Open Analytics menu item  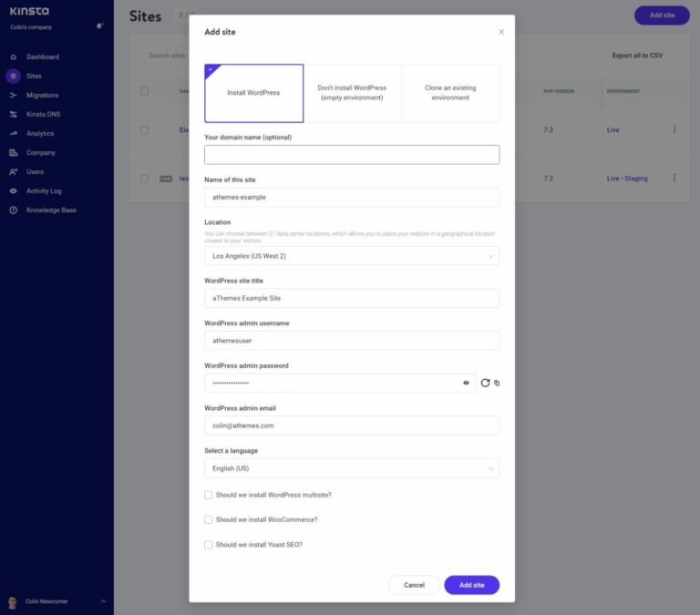[x=40, y=133]
